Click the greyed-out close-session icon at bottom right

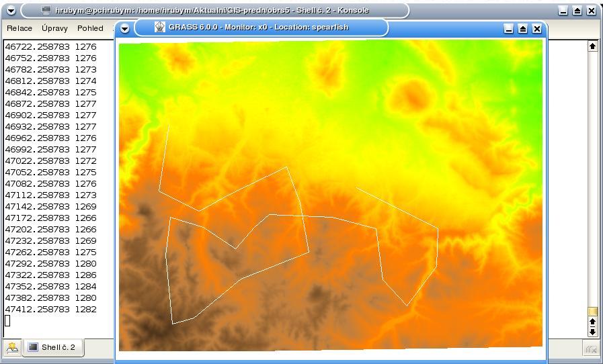591,349
